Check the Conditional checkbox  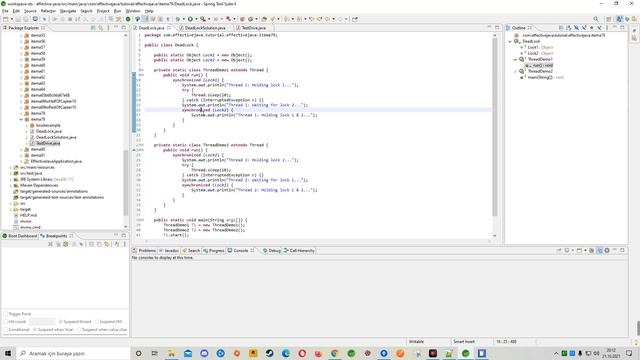[6, 329]
